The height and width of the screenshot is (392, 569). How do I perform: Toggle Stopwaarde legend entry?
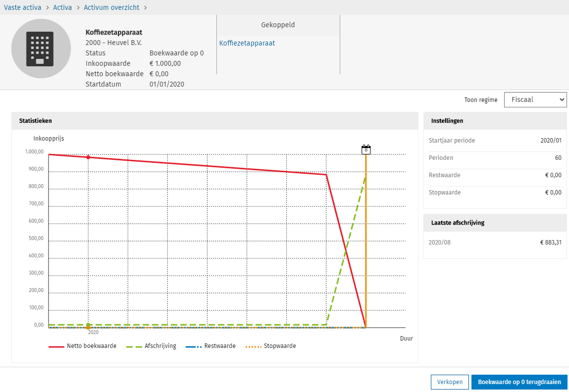270,346
